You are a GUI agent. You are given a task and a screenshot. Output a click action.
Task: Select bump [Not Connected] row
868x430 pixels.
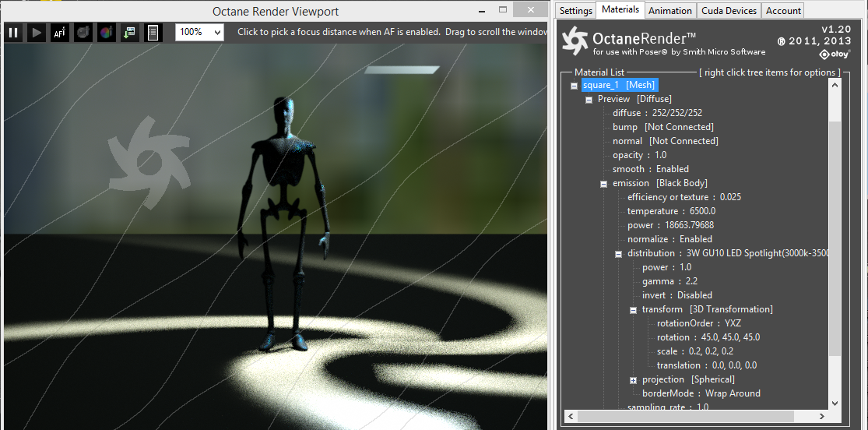click(x=663, y=127)
